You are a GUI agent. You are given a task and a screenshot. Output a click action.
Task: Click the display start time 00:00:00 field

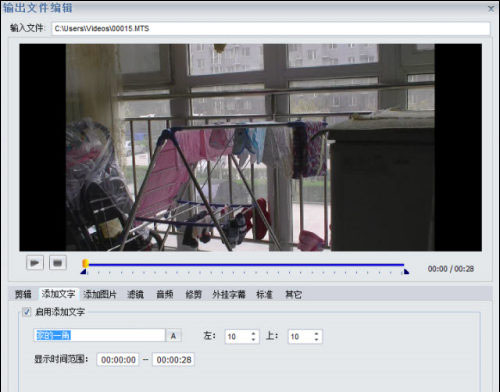click(118, 360)
